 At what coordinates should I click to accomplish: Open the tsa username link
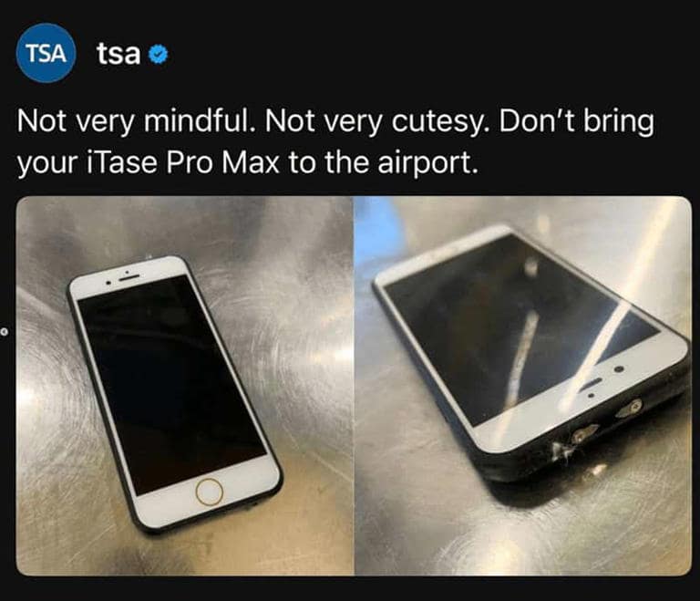(x=118, y=53)
